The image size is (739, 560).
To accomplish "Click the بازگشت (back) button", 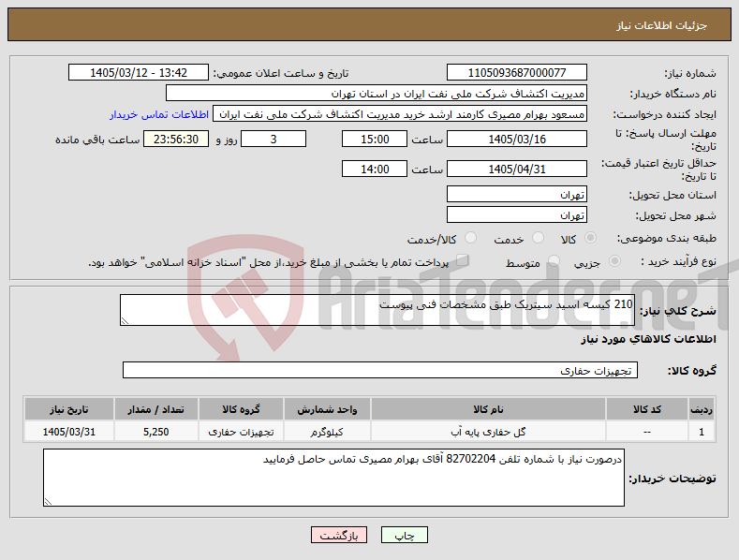I will tap(339, 535).
